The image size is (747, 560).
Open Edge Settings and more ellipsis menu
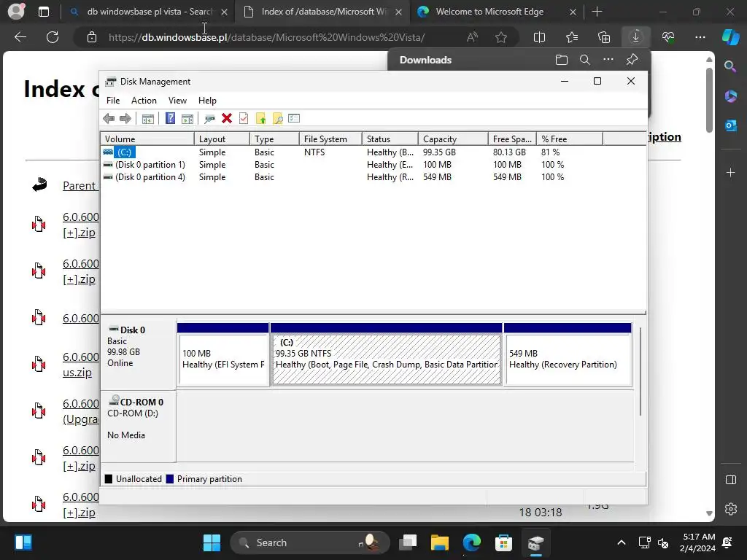[x=700, y=37]
